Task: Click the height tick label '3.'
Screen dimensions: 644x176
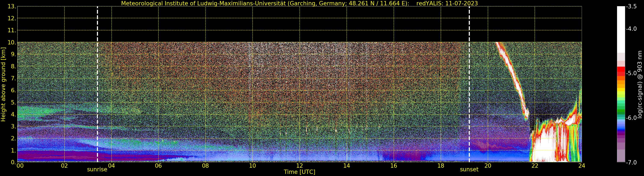Action: pyautogui.click(x=13, y=126)
